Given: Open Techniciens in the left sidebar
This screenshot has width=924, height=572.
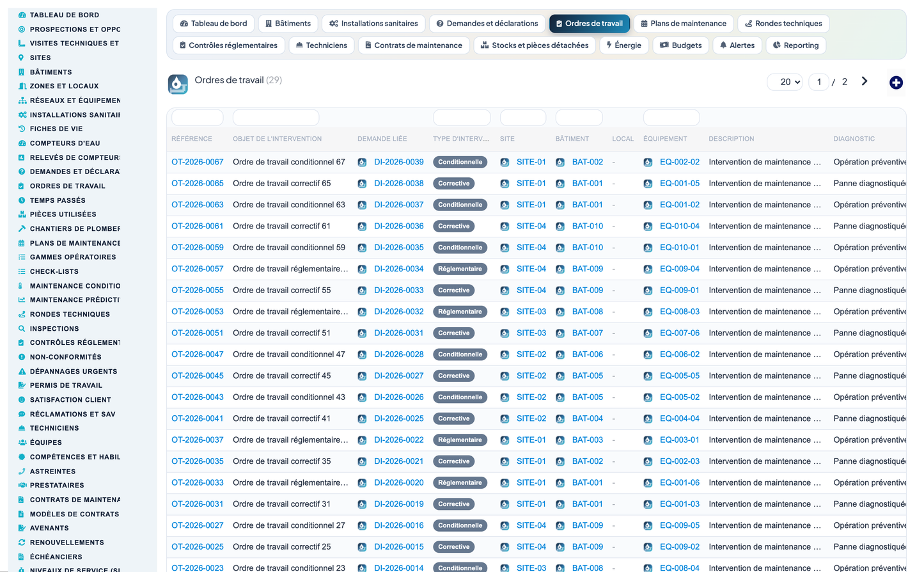Looking at the screenshot, I should coord(54,428).
